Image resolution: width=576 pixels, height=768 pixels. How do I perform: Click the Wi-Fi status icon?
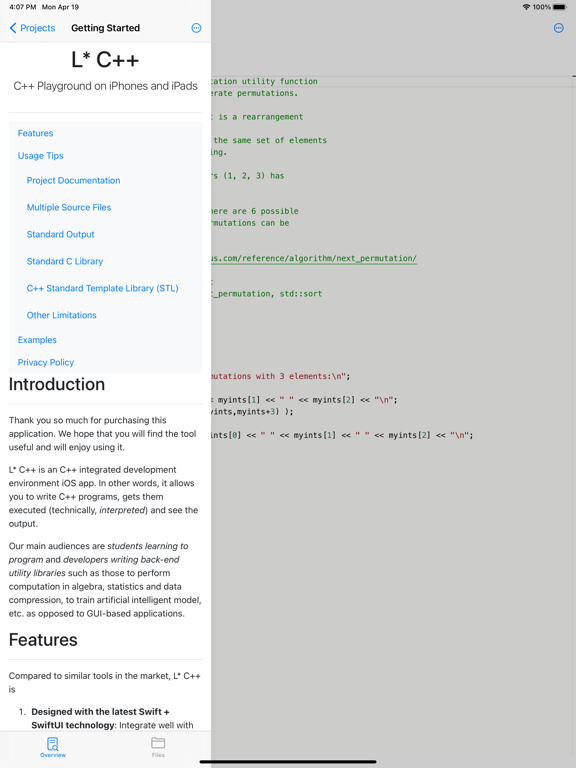pos(526,7)
